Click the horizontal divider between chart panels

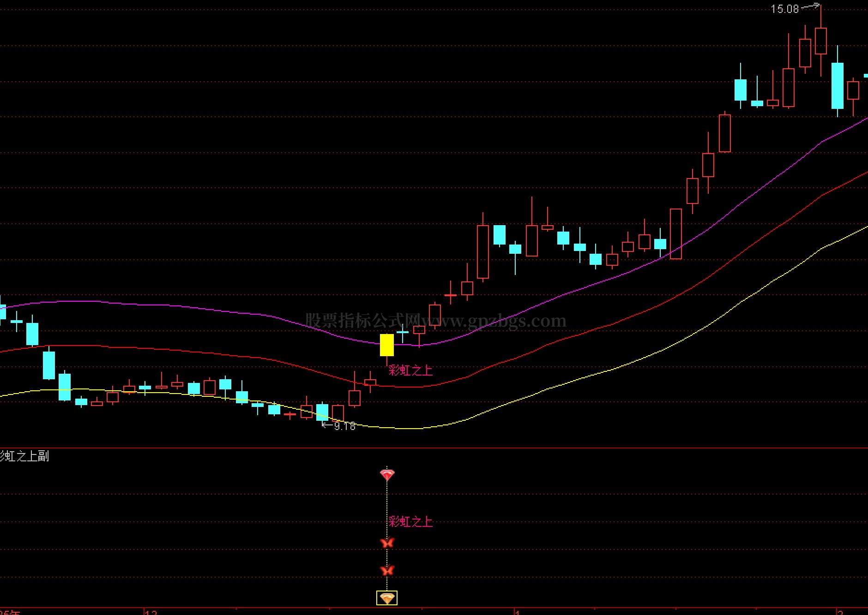tap(434, 448)
